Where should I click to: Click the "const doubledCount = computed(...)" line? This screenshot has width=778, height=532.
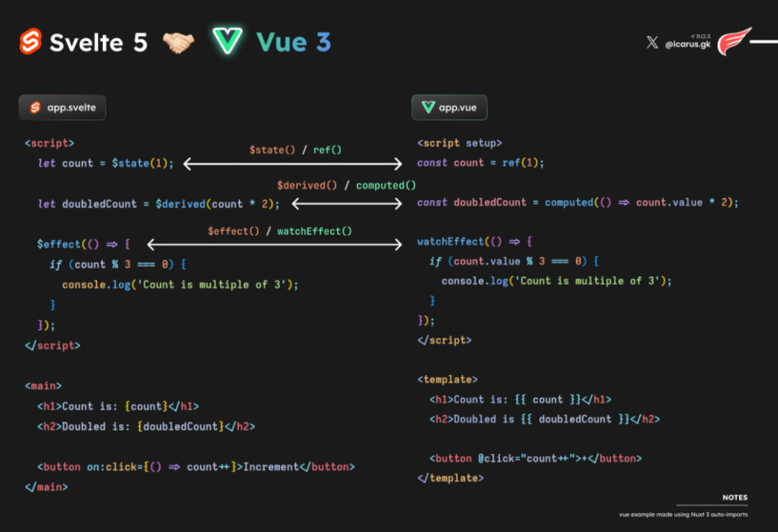point(578,203)
